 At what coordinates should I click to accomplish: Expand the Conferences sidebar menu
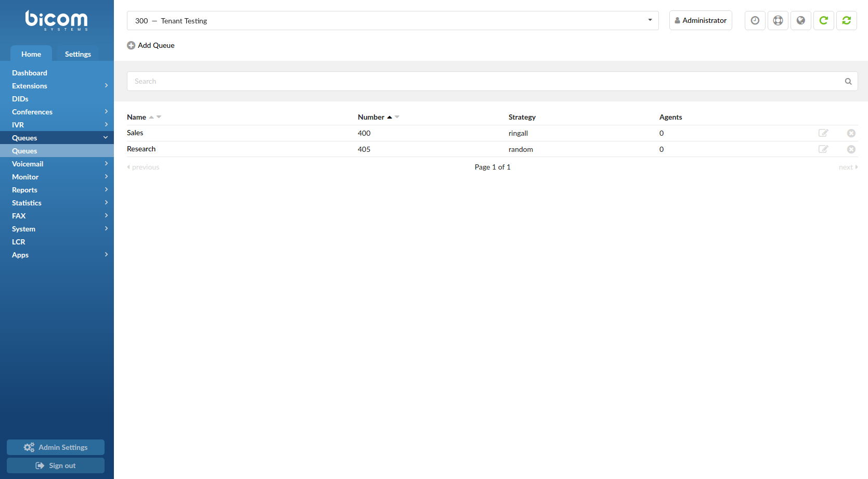(106, 111)
